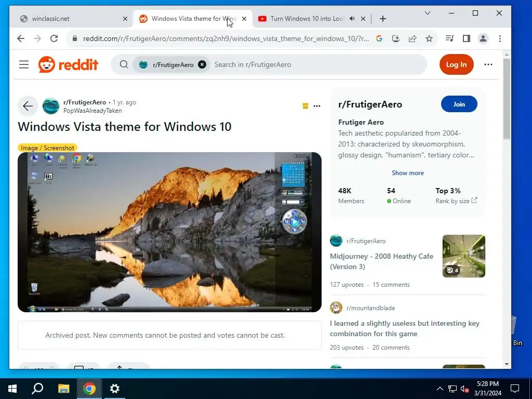
Task: Open Reddit hamburger menu
Action: click(24, 64)
